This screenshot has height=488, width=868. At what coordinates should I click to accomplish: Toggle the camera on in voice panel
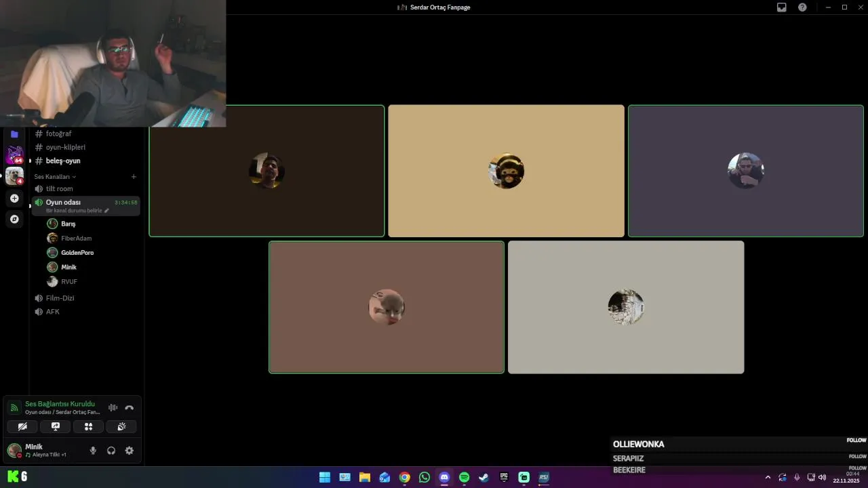click(x=22, y=426)
